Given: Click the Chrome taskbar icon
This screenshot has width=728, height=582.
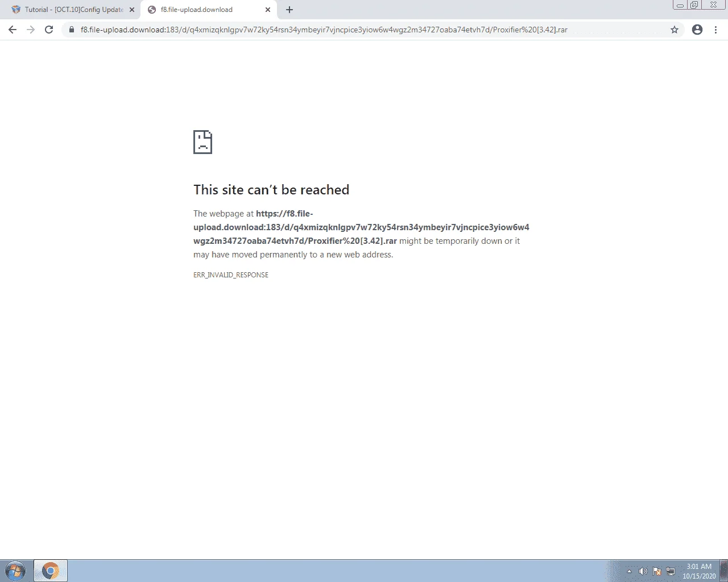Looking at the screenshot, I should click(x=51, y=571).
